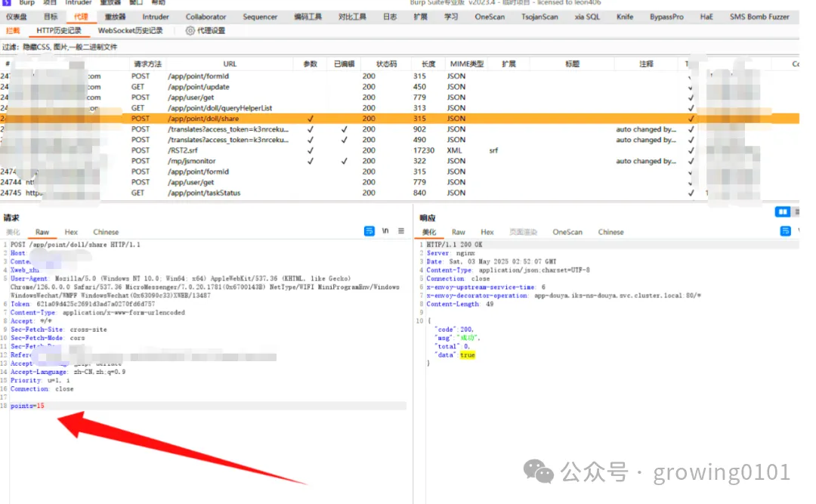This screenshot has height=504, width=816.
Task: Switch to the 日志 tab
Action: pyautogui.click(x=390, y=17)
